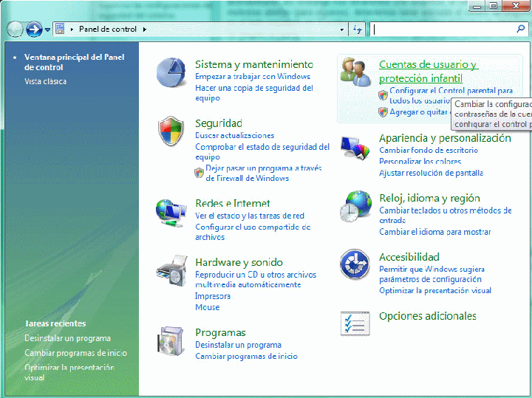This screenshot has height=398, width=532.
Task: Click Buscar actualizaciones
Action: click(x=234, y=136)
